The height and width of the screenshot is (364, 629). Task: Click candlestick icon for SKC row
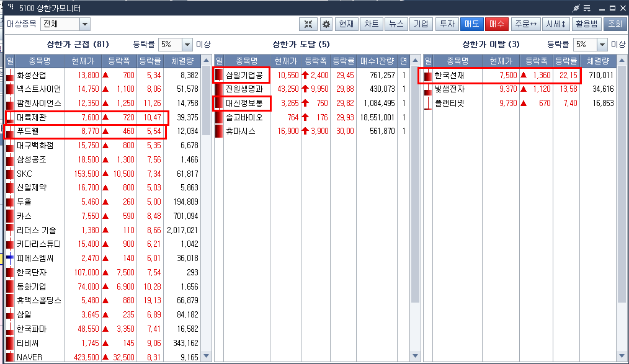coord(10,174)
